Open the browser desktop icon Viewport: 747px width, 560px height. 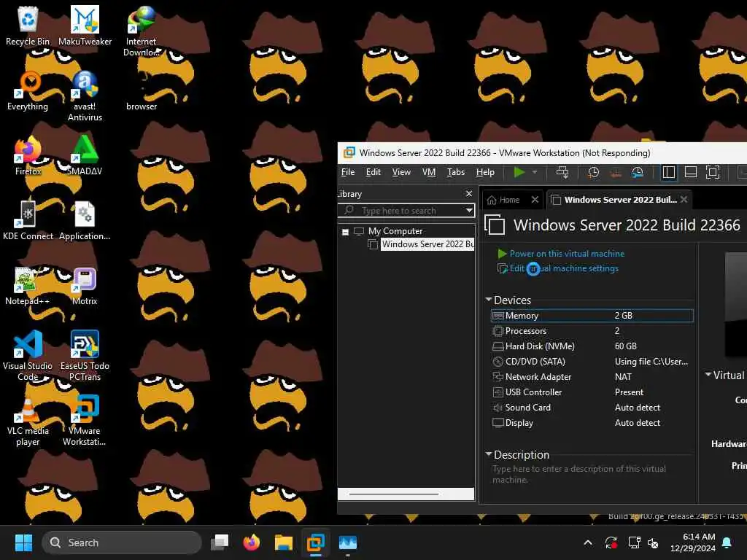point(142,90)
